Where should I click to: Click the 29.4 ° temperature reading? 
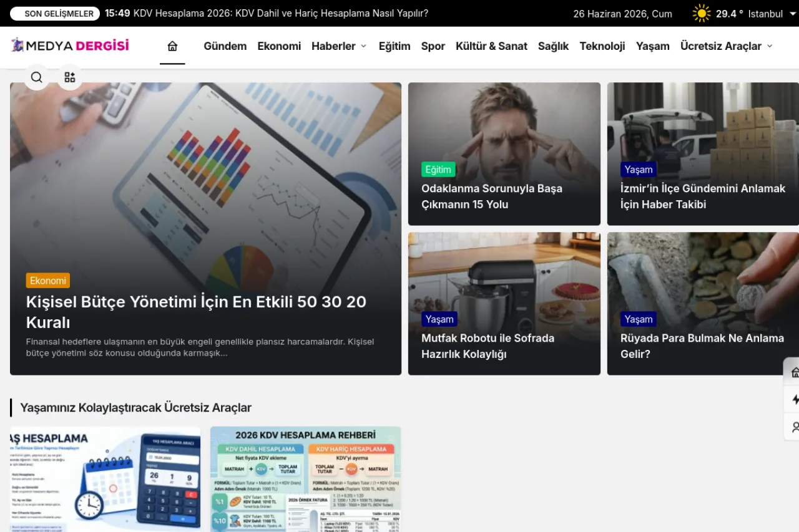click(730, 14)
